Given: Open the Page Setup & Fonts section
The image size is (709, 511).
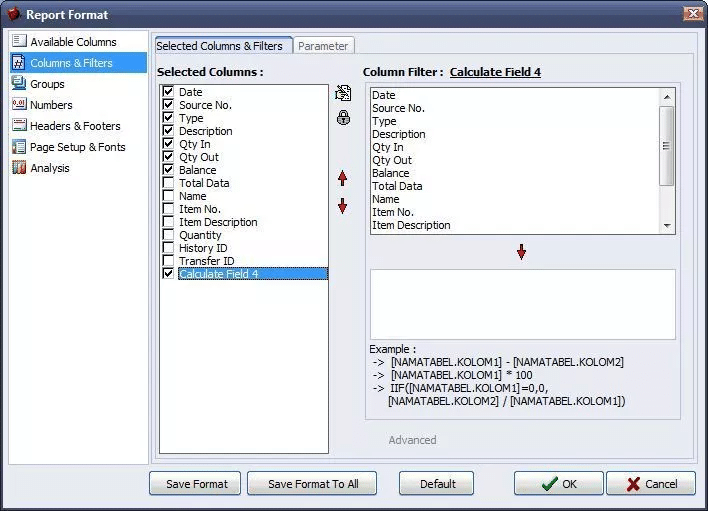Looking at the screenshot, I should point(77,147).
